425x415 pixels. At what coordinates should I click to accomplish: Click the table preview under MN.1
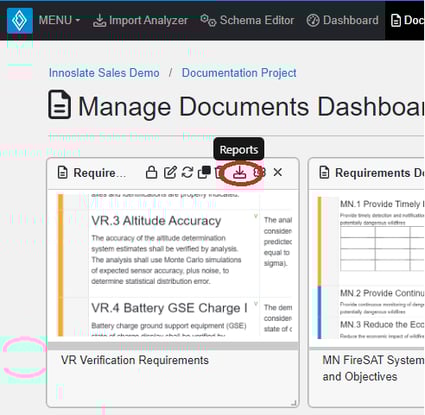tap(382, 248)
